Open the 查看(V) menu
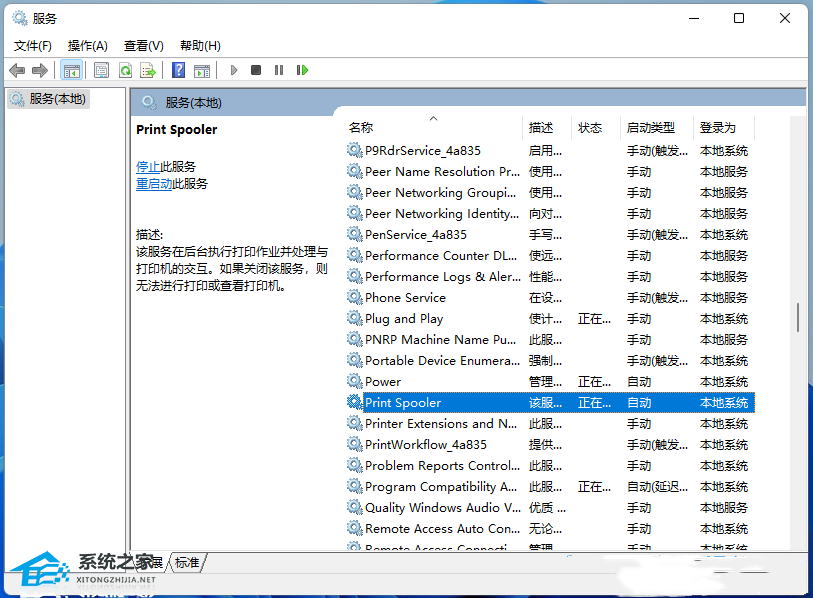The width and height of the screenshot is (813, 598). pos(144,46)
